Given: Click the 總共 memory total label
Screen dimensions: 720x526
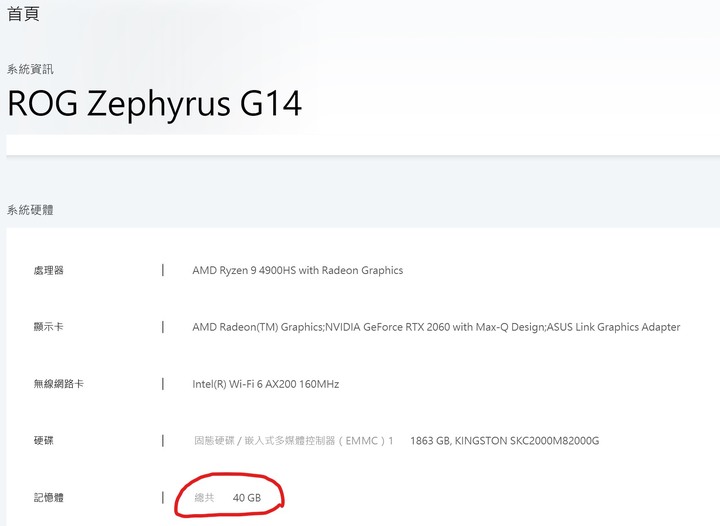Looking at the screenshot, I should tap(204, 498).
